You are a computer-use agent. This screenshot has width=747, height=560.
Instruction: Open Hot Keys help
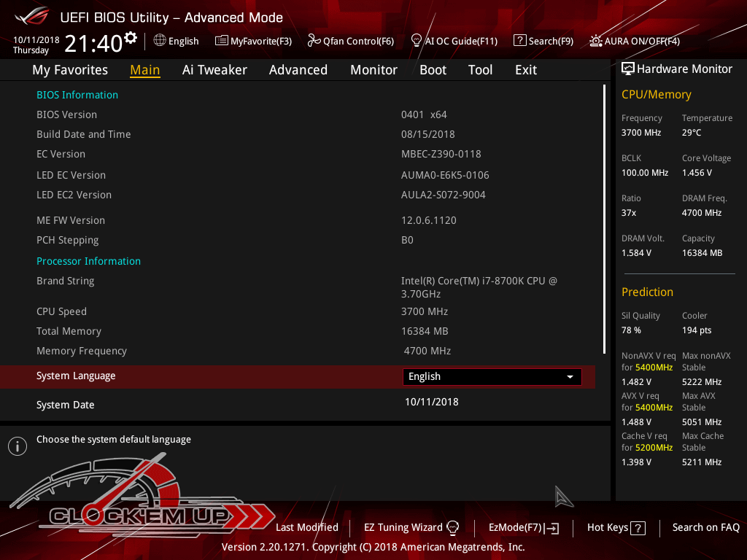pyautogui.click(x=616, y=527)
